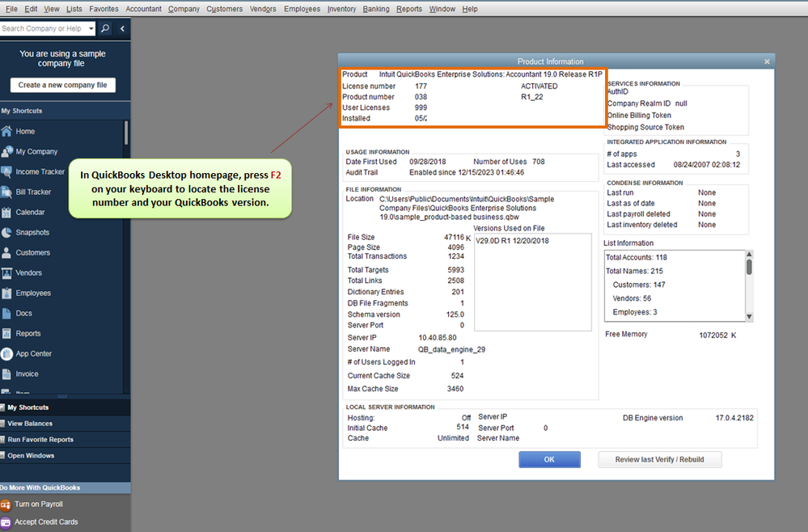Open the Home shortcut icon
This screenshot has height=532, width=808.
click(x=6, y=131)
